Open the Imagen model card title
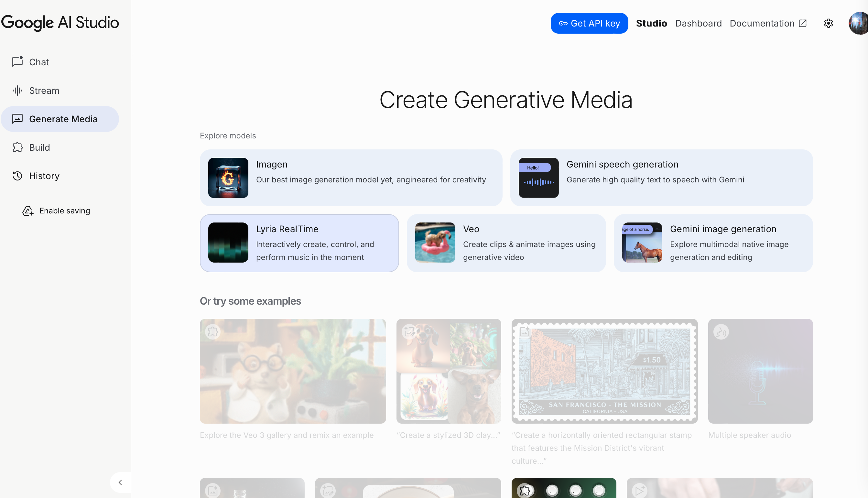Viewport: 868px width, 498px height. click(272, 165)
